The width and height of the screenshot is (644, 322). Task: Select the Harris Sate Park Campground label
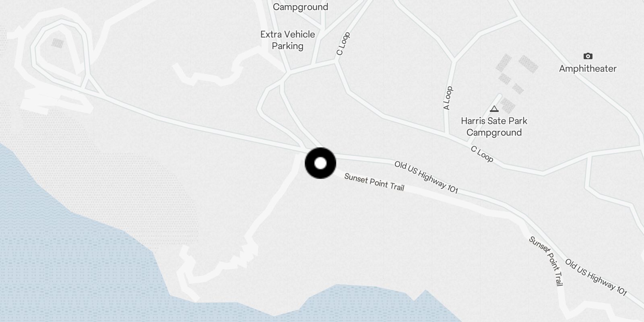pos(494,127)
